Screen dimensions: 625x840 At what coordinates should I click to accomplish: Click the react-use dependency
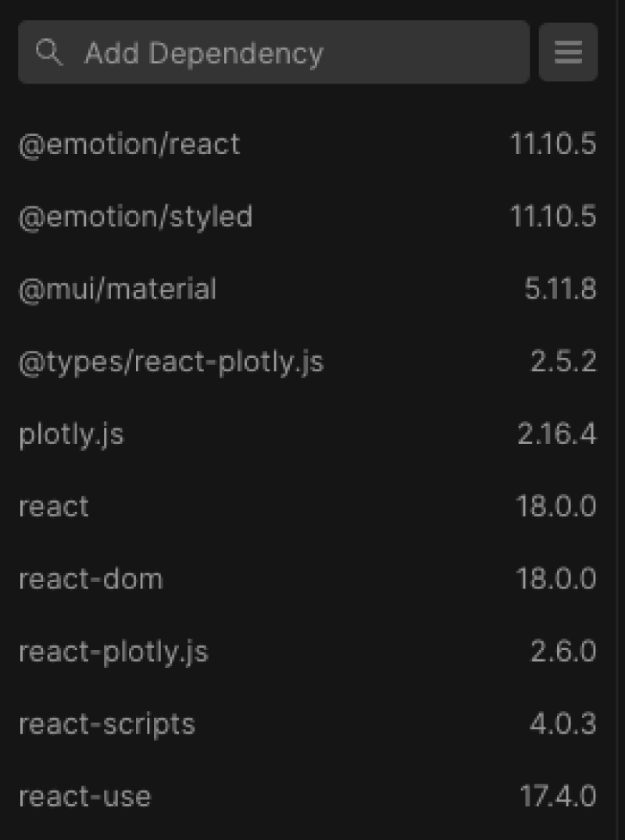pyautogui.click(x=84, y=796)
